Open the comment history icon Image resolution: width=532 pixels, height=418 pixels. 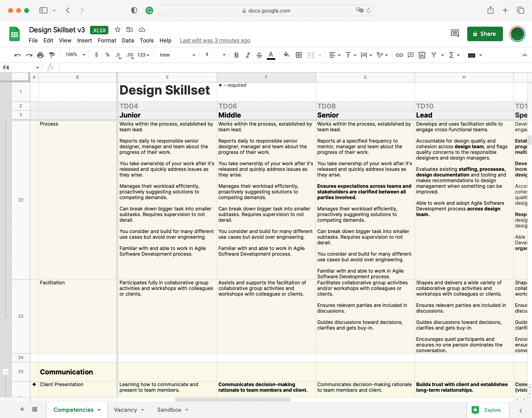tap(455, 34)
